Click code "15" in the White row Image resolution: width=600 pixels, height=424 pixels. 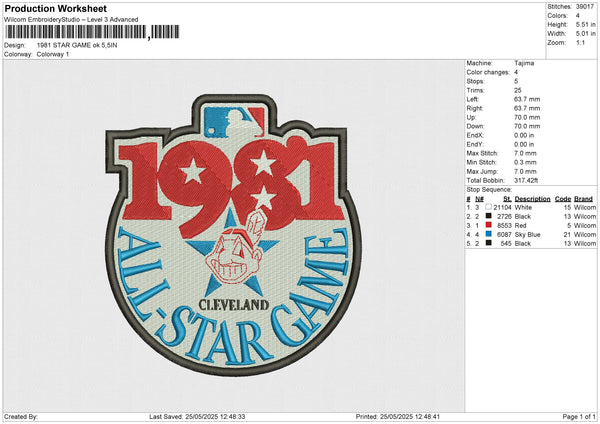click(567, 207)
